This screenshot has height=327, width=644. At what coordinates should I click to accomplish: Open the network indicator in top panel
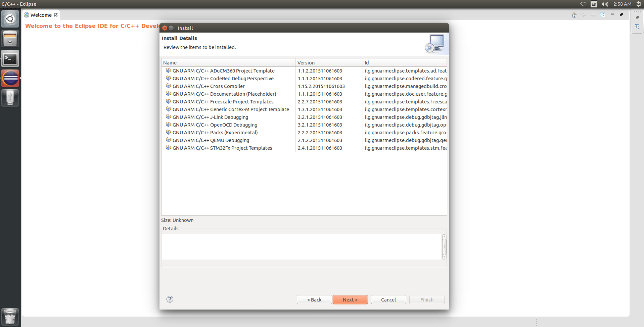(x=583, y=4)
